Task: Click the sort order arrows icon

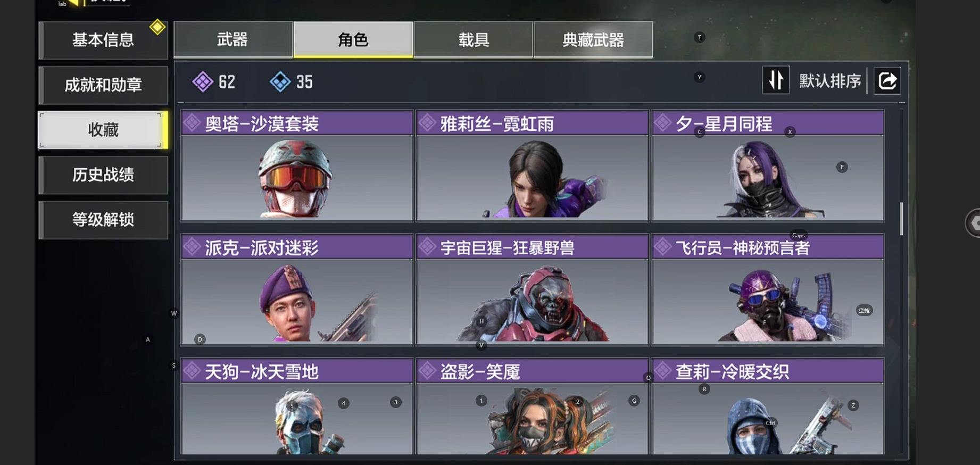Action: 776,80
